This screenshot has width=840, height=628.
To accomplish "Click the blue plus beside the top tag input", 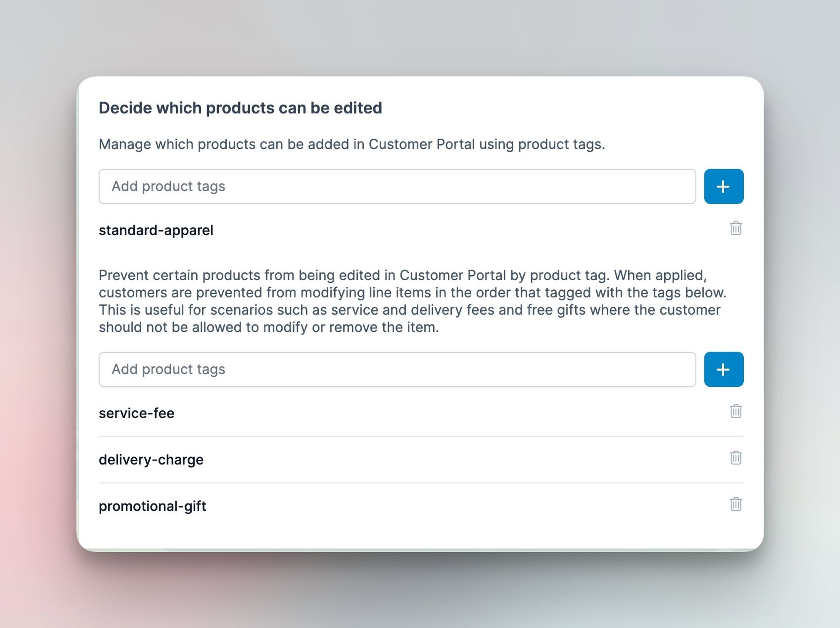I will coord(723,186).
